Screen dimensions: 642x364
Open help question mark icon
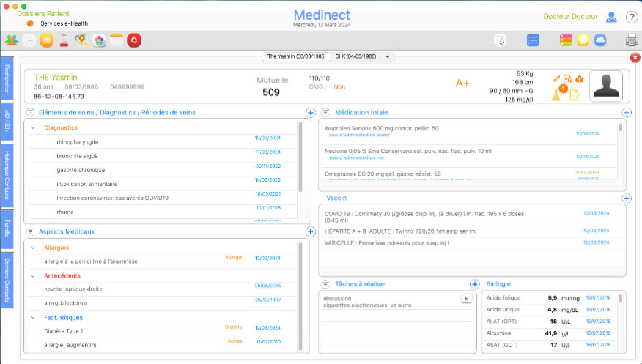(632, 17)
